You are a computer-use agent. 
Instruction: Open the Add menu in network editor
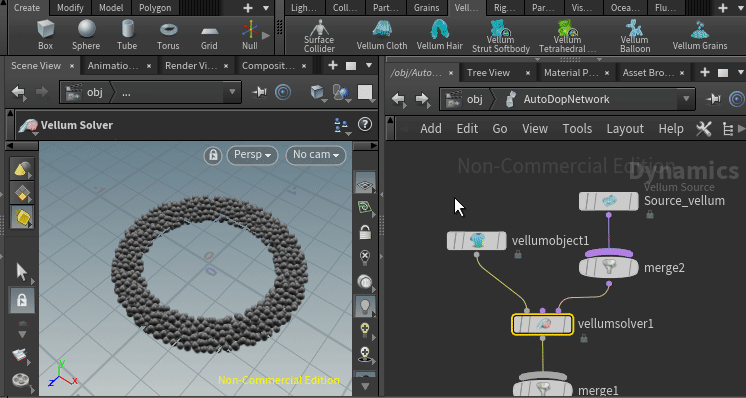click(431, 128)
